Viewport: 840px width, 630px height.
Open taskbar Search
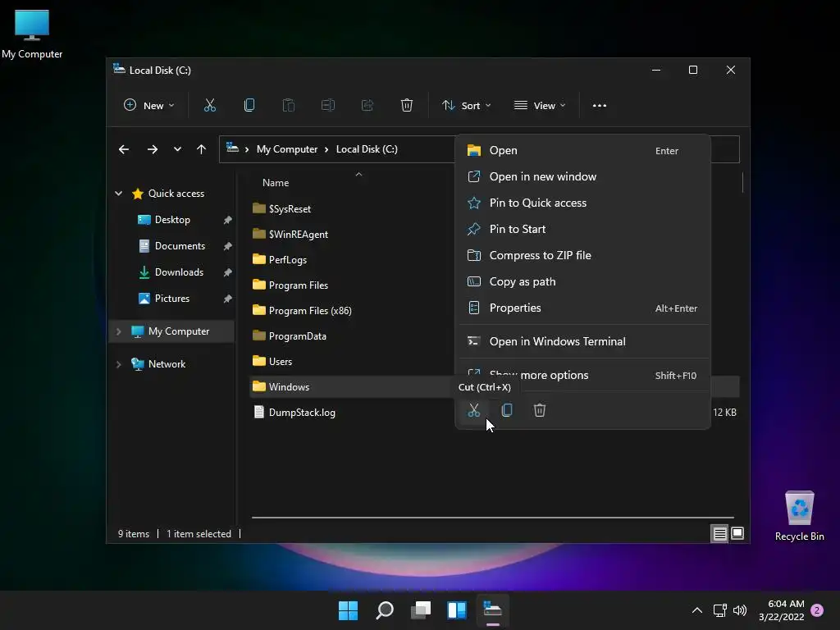click(385, 610)
